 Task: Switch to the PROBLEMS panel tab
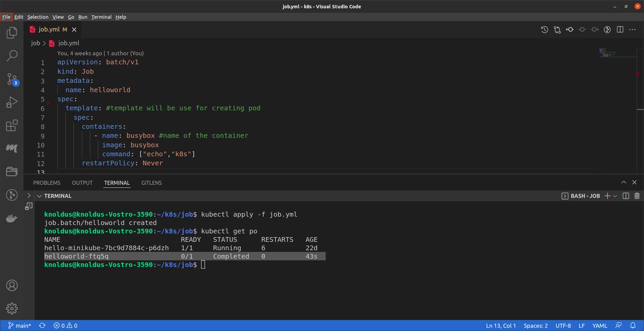click(x=47, y=183)
